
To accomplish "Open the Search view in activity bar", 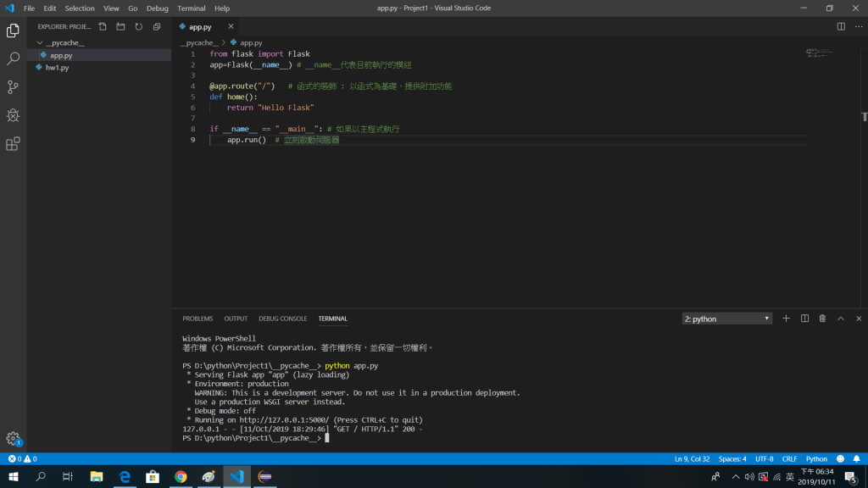I will point(13,58).
